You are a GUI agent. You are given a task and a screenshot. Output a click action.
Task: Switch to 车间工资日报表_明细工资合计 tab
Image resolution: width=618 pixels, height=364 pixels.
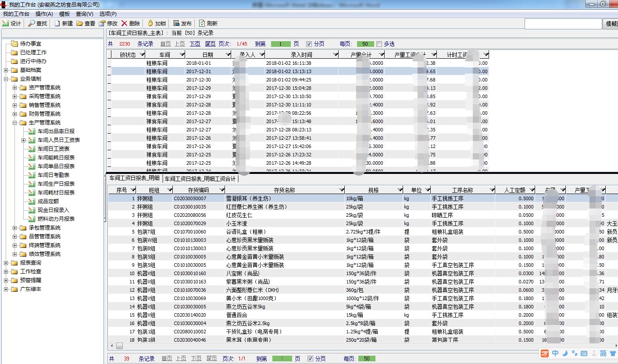click(x=200, y=179)
